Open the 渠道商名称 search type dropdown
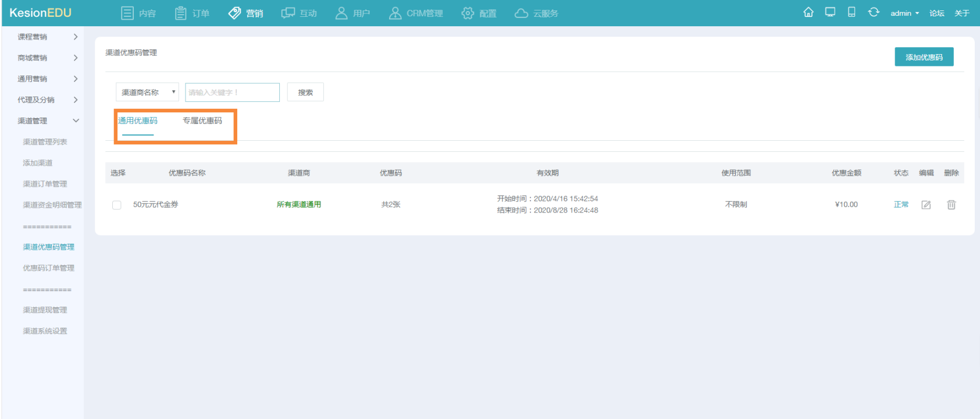The height and width of the screenshot is (419, 980). [147, 92]
